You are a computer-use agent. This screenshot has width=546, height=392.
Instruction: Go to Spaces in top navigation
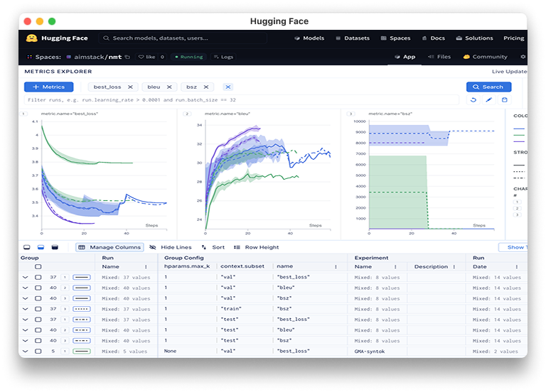[395, 38]
